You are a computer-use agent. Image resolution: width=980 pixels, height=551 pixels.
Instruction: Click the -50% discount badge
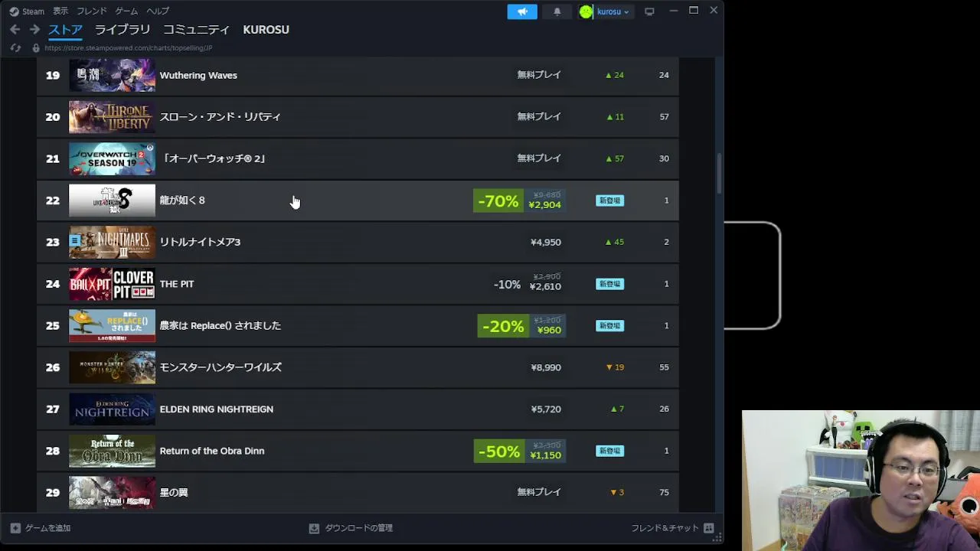click(498, 452)
